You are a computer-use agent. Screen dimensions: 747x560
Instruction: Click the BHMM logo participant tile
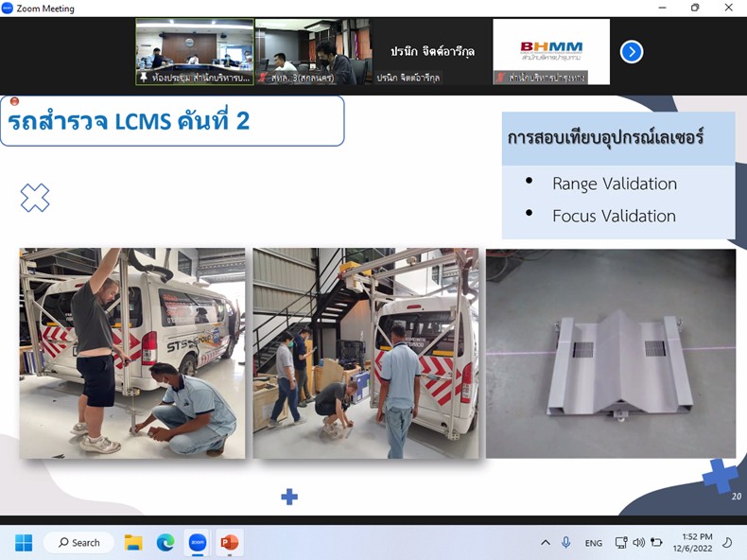(551, 52)
